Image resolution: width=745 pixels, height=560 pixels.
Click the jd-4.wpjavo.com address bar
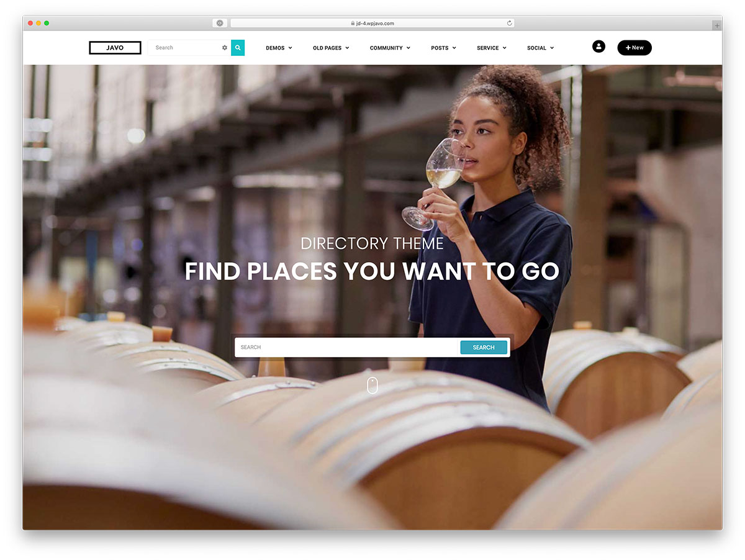[372, 23]
